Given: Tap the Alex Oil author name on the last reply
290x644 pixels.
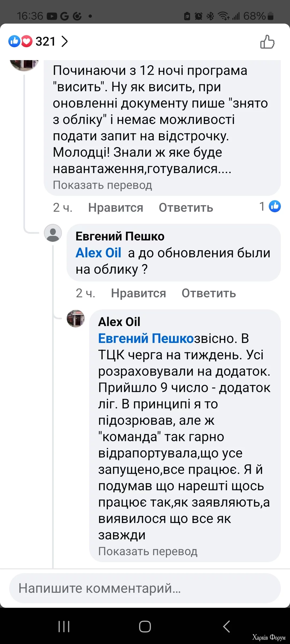Looking at the screenshot, I should [x=119, y=322].
